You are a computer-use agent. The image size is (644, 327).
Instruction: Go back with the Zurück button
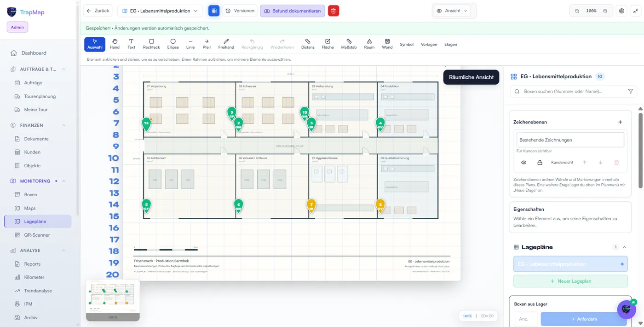tap(98, 11)
